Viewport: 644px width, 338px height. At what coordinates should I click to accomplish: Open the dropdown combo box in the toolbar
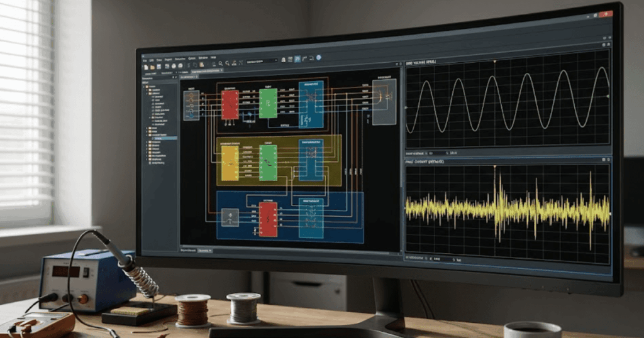[x=261, y=61]
